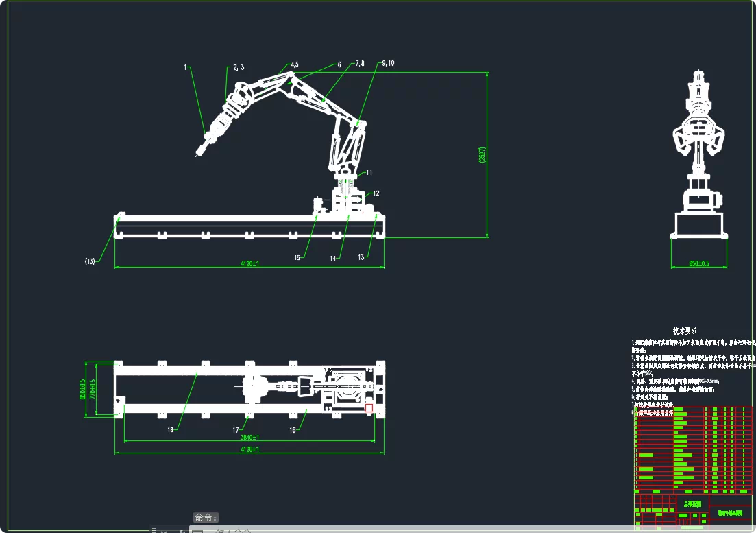Select the (2527) vertical height dimension
This screenshot has height=533, width=756.
(x=482, y=155)
